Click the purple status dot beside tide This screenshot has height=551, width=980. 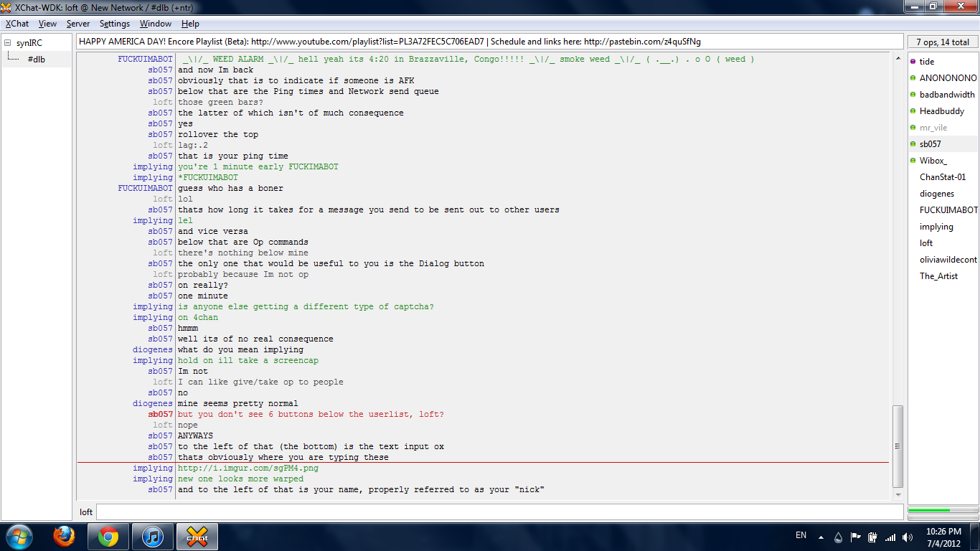pyautogui.click(x=913, y=62)
